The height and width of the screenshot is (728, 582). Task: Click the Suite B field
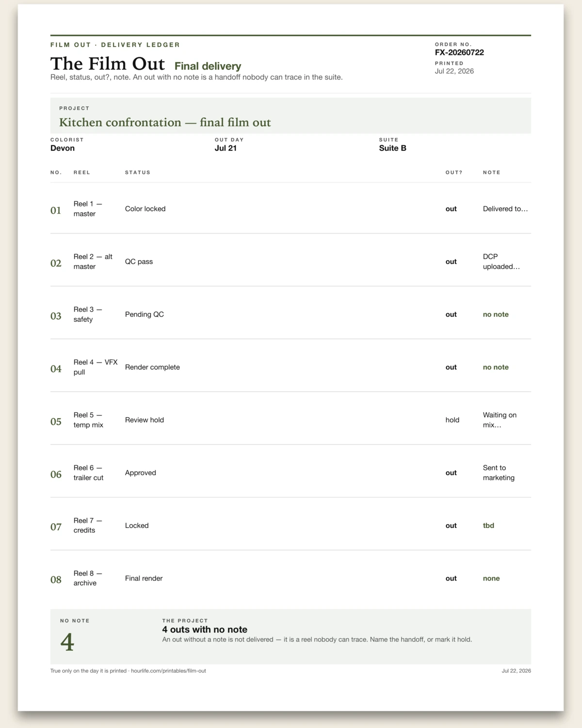[392, 148]
